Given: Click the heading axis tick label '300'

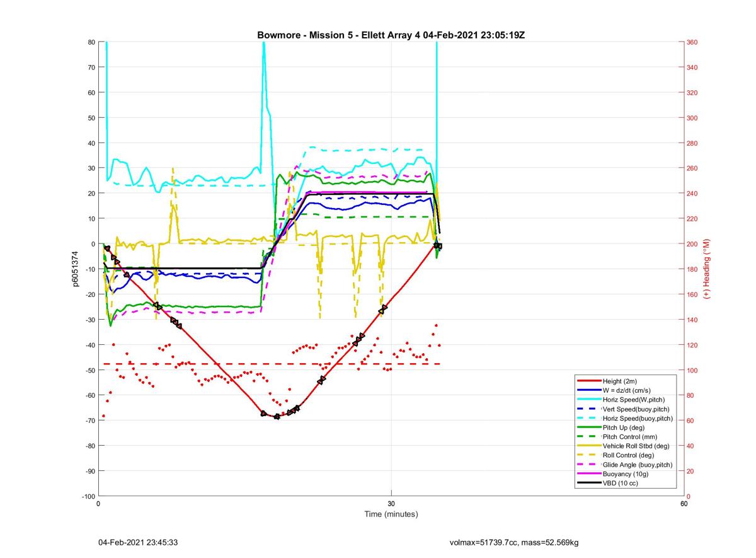Looking at the screenshot, I should coord(692,118).
